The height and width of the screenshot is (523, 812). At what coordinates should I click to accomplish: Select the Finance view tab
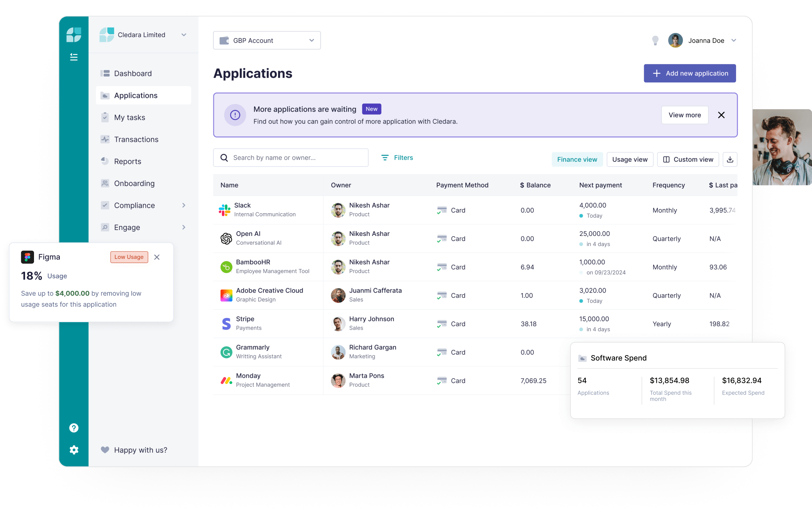tap(577, 159)
